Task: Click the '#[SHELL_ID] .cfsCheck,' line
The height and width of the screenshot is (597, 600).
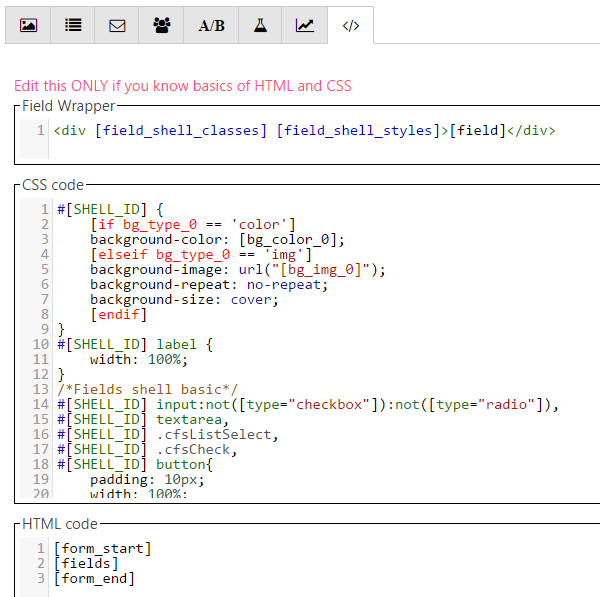Action: 147,449
